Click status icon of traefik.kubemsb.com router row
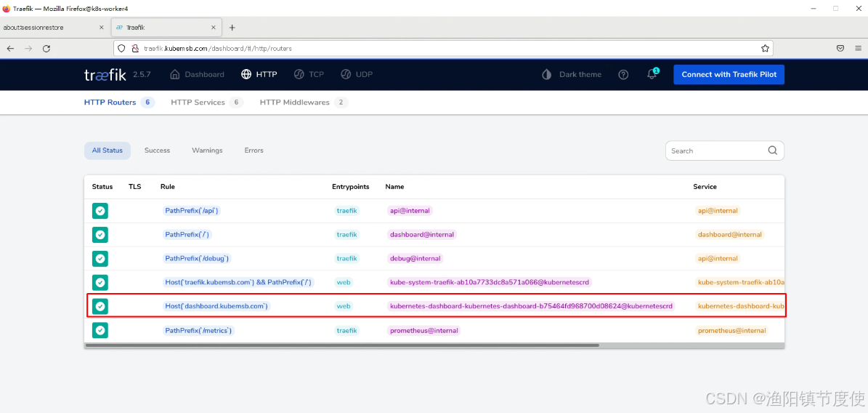 (100, 282)
